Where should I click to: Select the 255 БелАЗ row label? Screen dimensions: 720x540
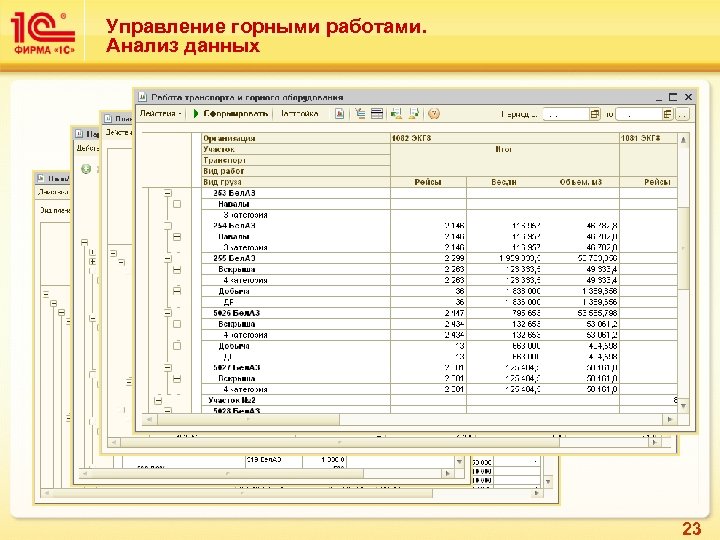pyautogui.click(x=234, y=259)
